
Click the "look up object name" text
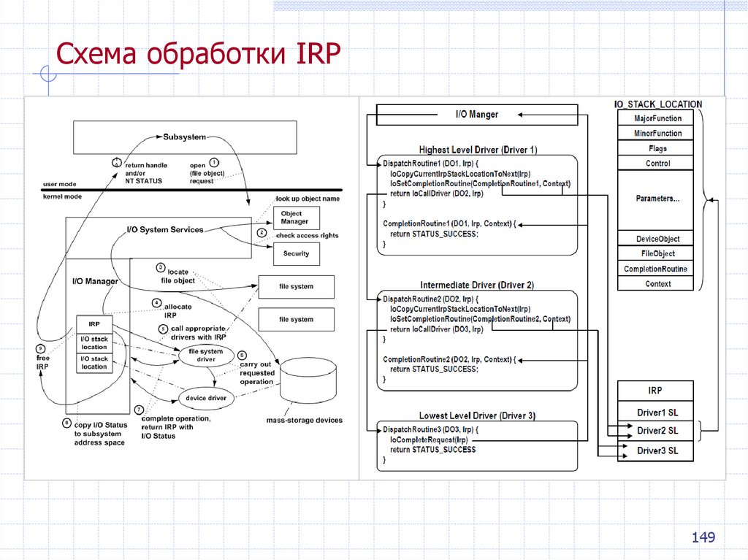coord(308,199)
